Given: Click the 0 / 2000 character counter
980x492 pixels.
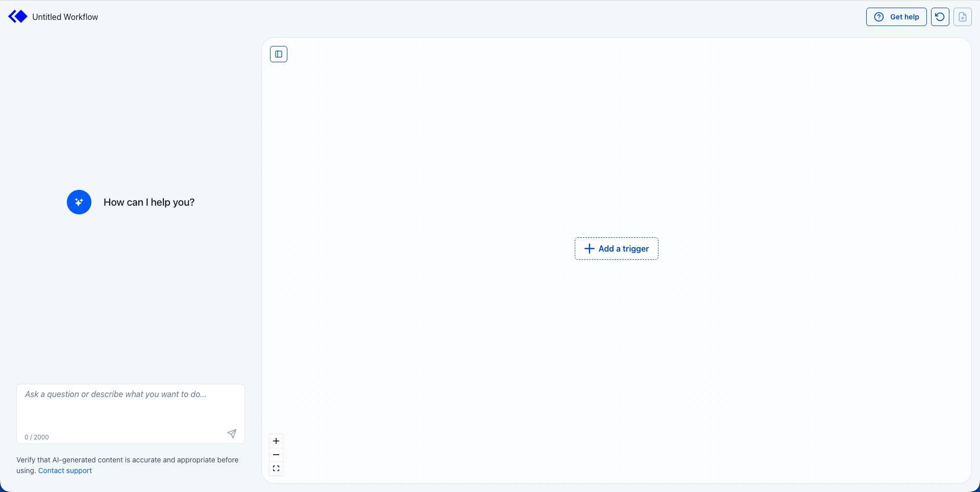Looking at the screenshot, I should click(x=36, y=437).
